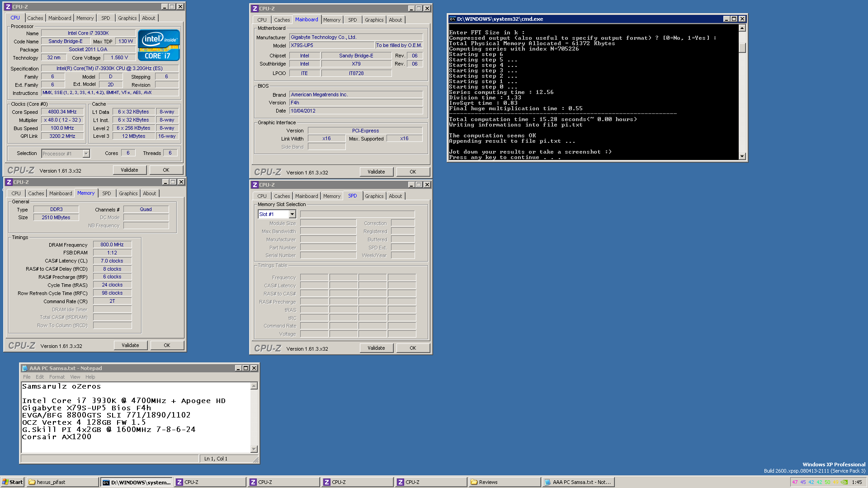Click the Gigabyte Technology manufacturer field
Screen dimensions: 868x488
(x=356, y=37)
